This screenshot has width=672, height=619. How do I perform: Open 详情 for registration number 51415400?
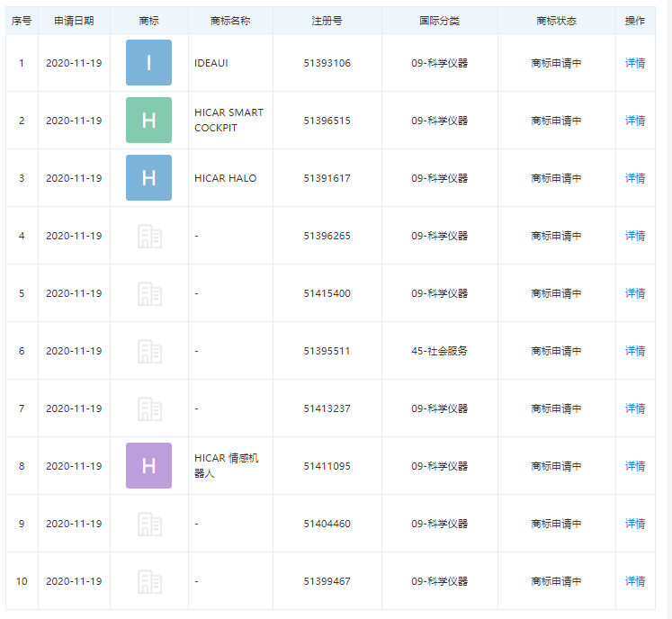pos(635,293)
